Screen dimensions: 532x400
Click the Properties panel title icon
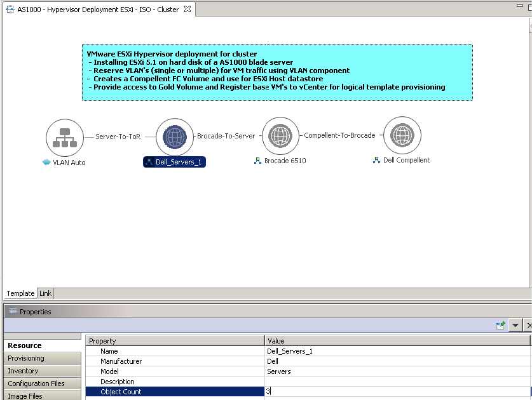13,312
